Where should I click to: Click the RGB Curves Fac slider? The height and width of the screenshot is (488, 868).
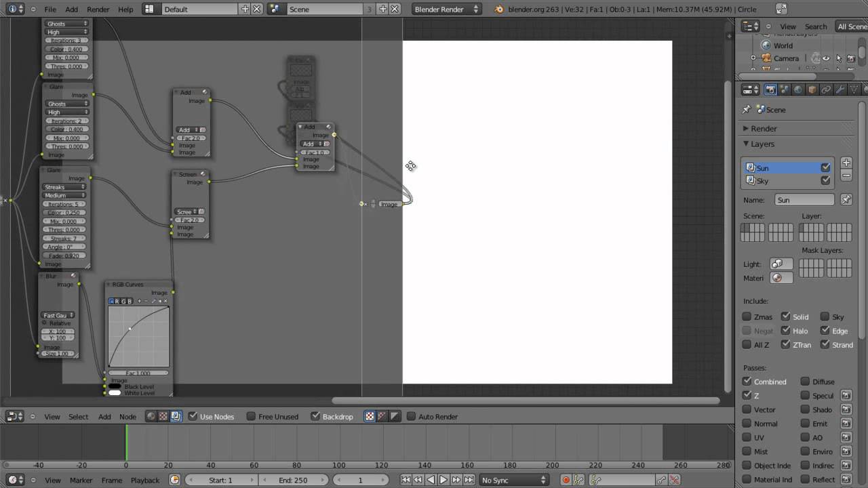pyautogui.click(x=138, y=373)
